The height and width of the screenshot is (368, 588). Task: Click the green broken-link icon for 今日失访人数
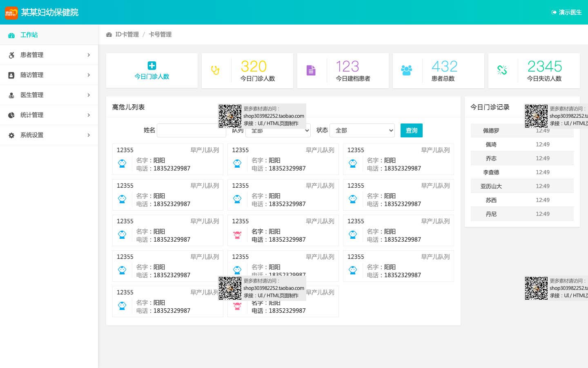[x=502, y=70]
